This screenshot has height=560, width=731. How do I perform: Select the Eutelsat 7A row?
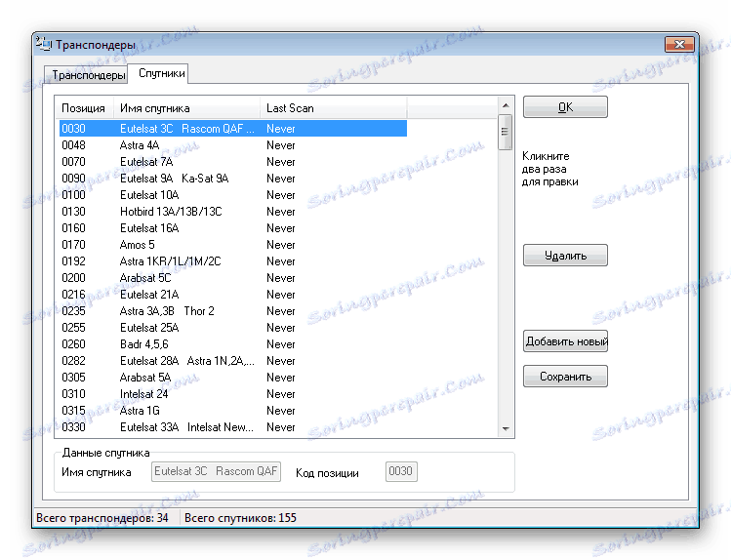click(233, 162)
